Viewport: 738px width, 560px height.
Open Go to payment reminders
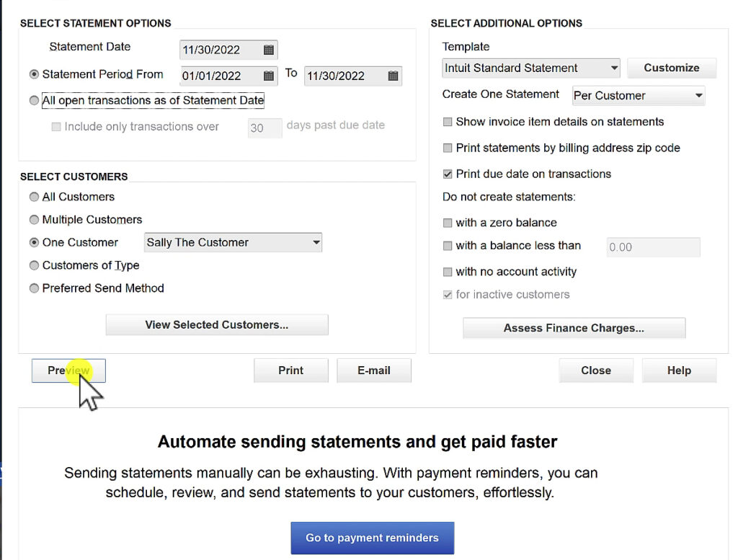coord(372,538)
